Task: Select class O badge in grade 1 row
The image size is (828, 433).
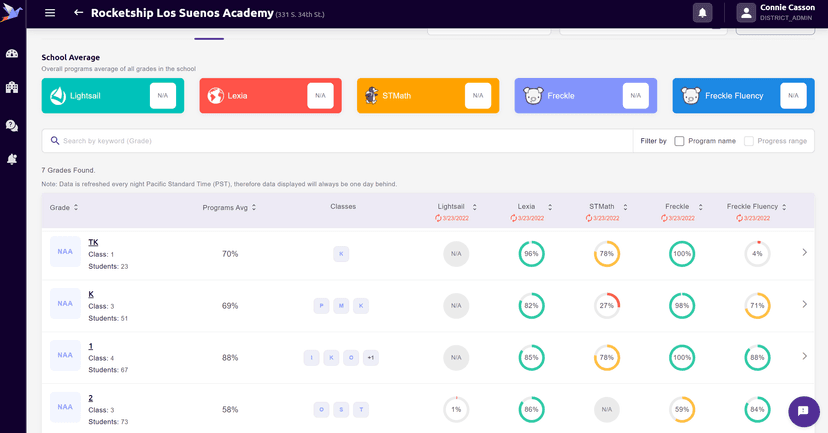Action: click(351, 357)
